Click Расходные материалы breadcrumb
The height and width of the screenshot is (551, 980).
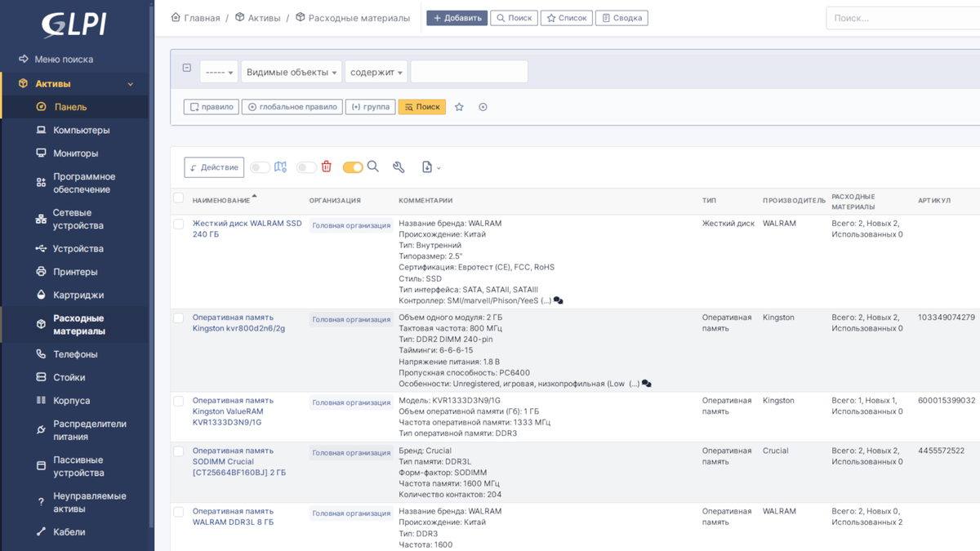[359, 18]
